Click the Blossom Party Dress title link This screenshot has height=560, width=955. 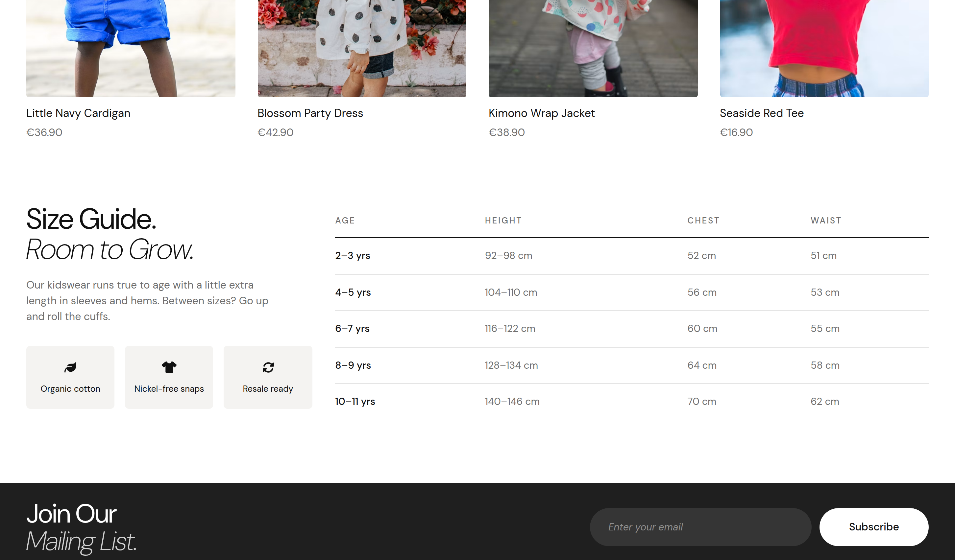tap(310, 113)
